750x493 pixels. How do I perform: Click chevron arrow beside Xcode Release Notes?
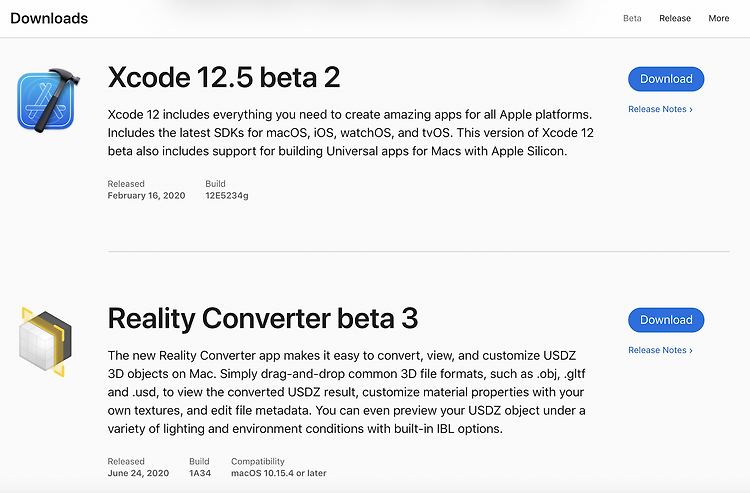tap(691, 110)
